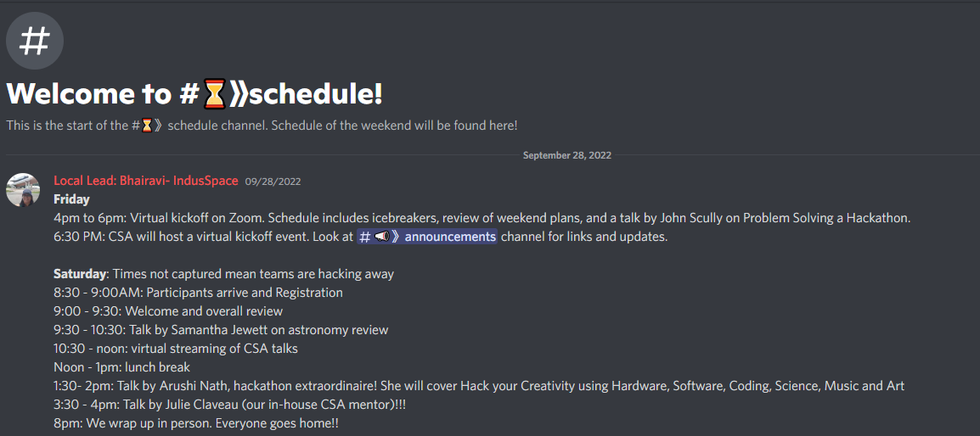Image resolution: width=980 pixels, height=436 pixels.
Task: Click the small hourglass emoji in channel description
Action: 147,126
